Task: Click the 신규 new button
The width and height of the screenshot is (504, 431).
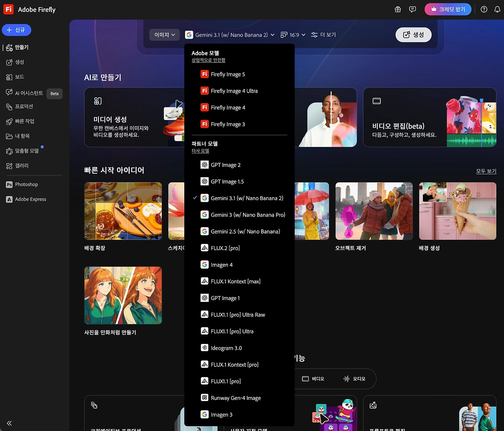Action: coord(17,30)
